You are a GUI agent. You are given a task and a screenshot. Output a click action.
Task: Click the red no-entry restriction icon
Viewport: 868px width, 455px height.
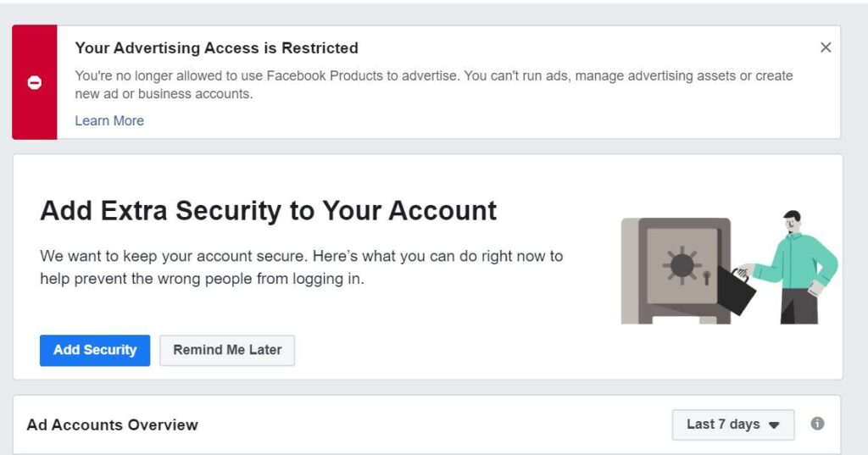tap(35, 83)
